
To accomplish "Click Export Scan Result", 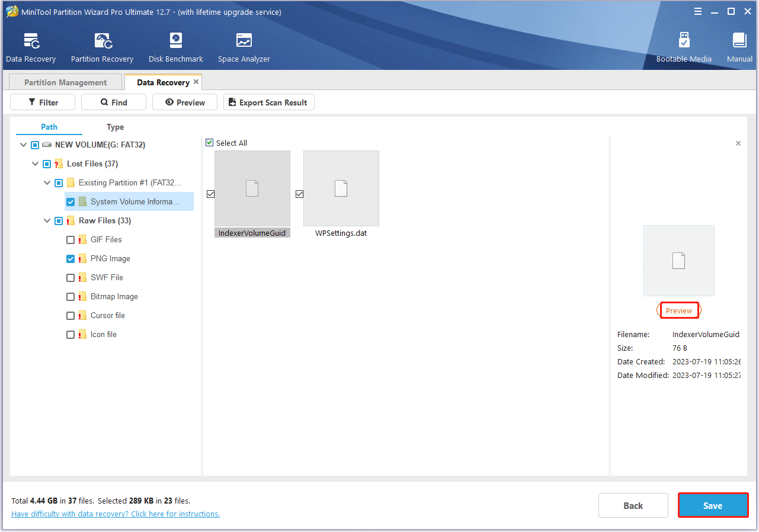I will coord(269,102).
